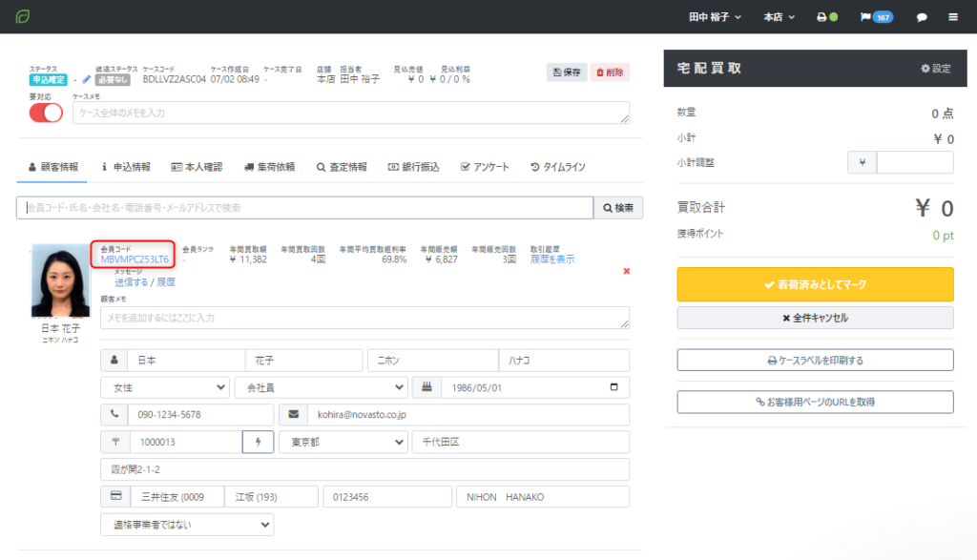
Task: Click the green leaf logo at top left
Action: tap(22, 17)
